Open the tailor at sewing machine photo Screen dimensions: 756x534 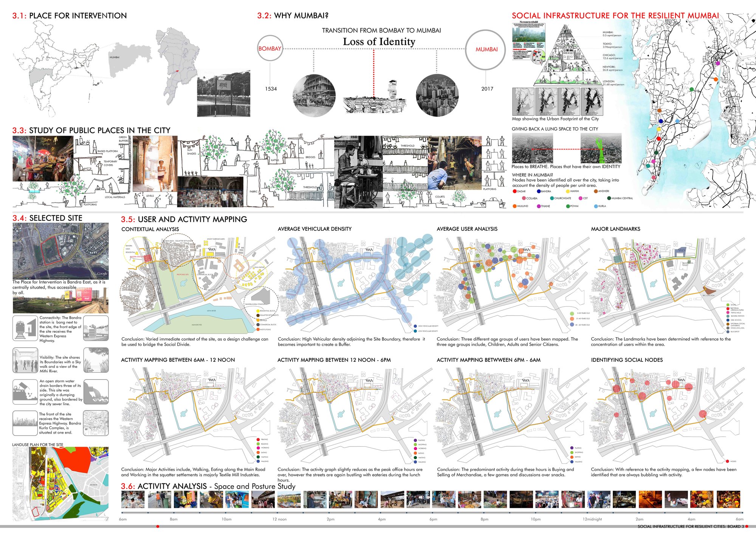point(358,172)
